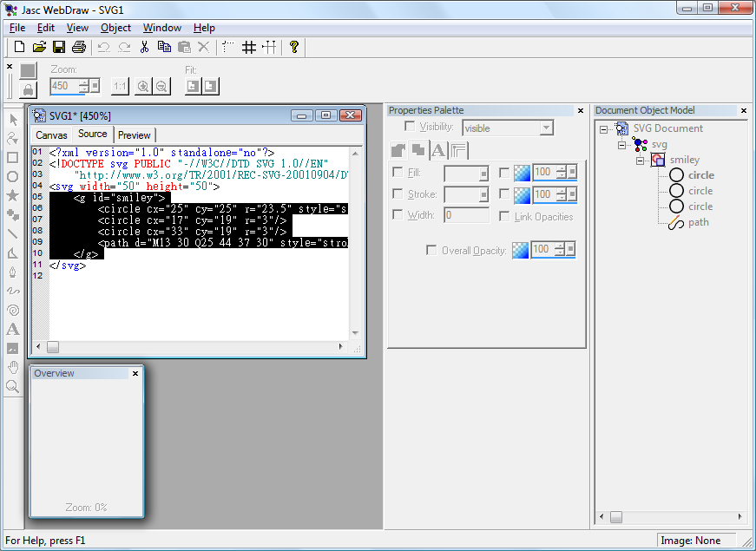Screen dimensions: 756x551
Task: Tick the stroke opacity checkbox beside Stroke swatch
Action: click(x=504, y=194)
